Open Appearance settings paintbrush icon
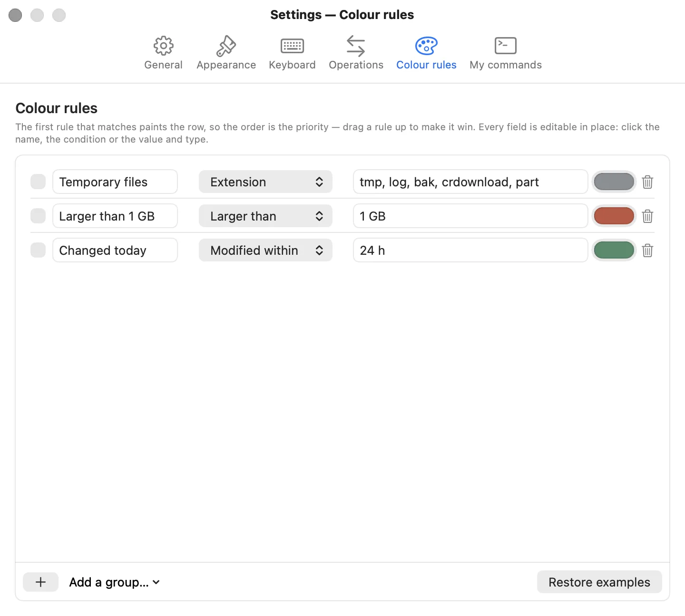The width and height of the screenshot is (685, 616). [x=226, y=46]
